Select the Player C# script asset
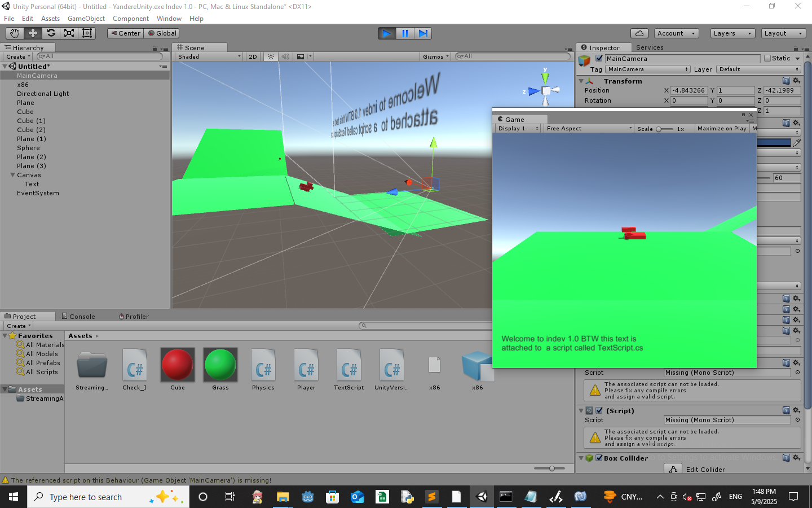Image resolution: width=812 pixels, height=508 pixels. pos(306,369)
